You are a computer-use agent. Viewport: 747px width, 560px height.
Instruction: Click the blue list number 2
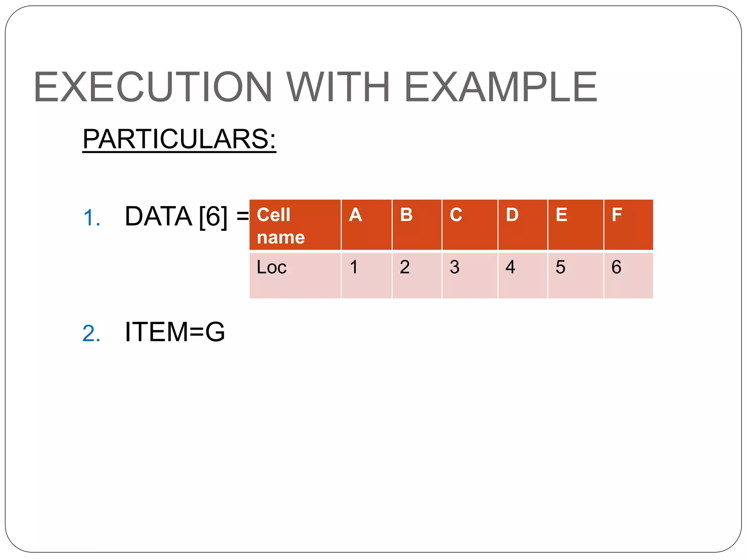click(x=92, y=333)
